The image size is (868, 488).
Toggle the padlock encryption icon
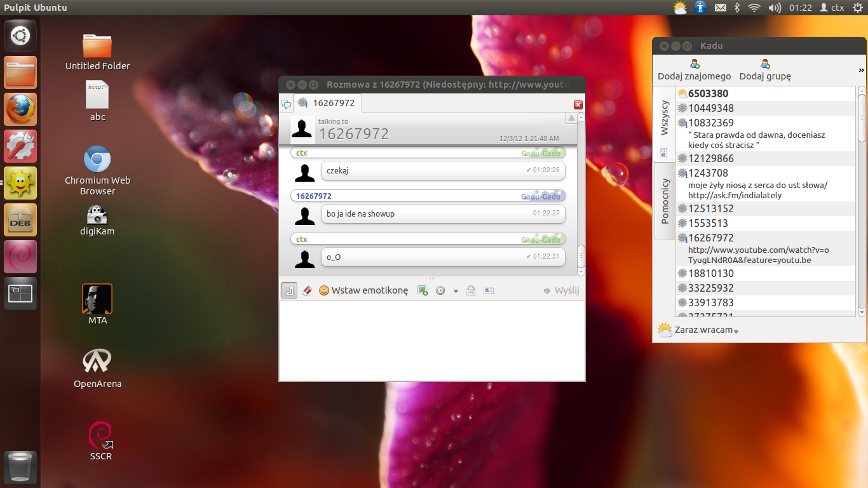tap(471, 290)
